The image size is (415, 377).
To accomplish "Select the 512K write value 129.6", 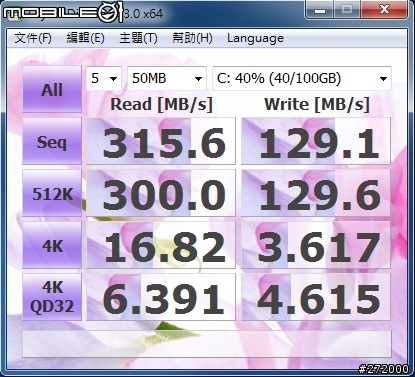I will point(316,193).
